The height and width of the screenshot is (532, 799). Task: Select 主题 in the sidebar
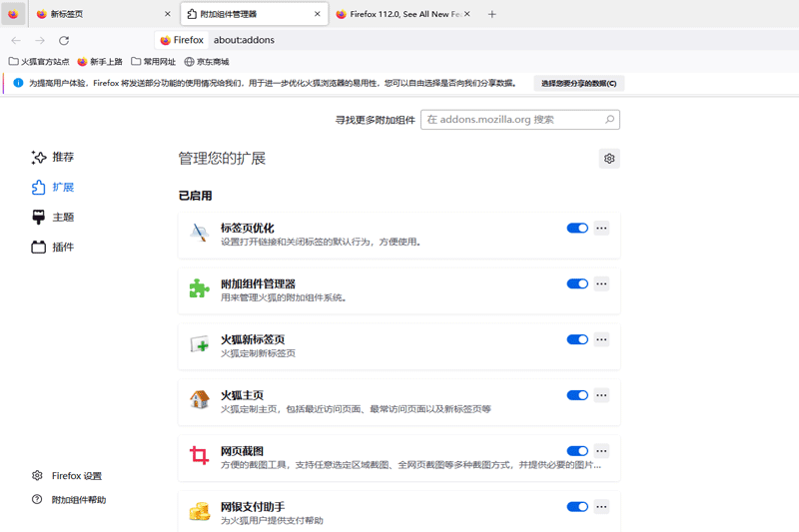[x=62, y=217]
